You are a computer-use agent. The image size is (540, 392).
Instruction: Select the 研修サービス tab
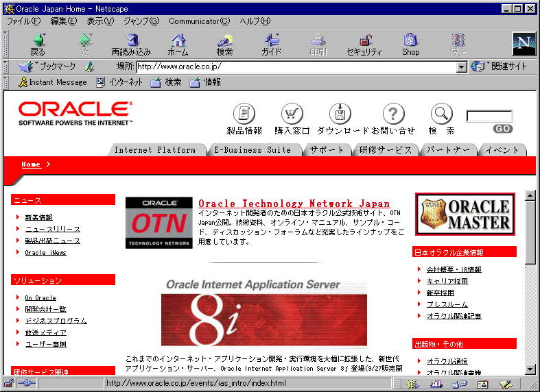click(386, 150)
